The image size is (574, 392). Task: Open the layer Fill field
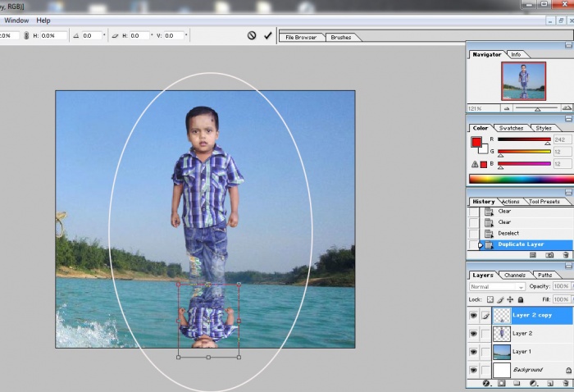562,300
